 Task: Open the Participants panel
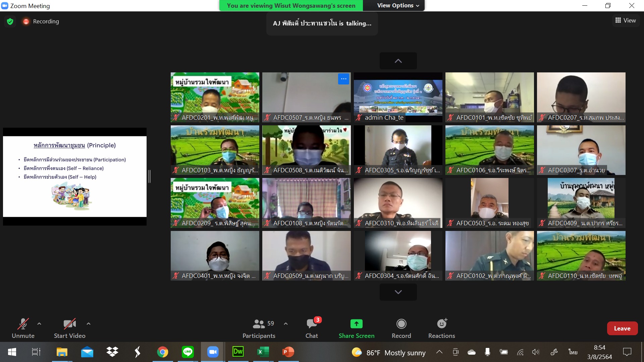[x=259, y=328]
